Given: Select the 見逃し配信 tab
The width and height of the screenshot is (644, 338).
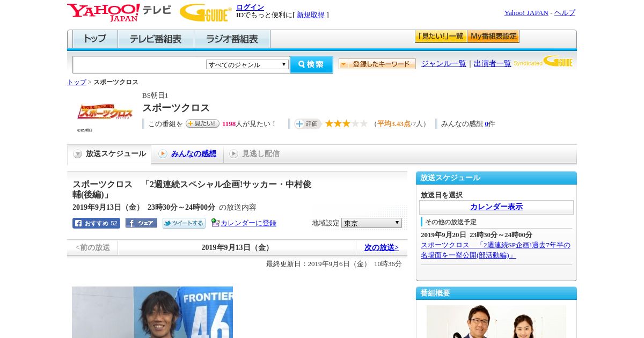Looking at the screenshot, I should coord(254,154).
